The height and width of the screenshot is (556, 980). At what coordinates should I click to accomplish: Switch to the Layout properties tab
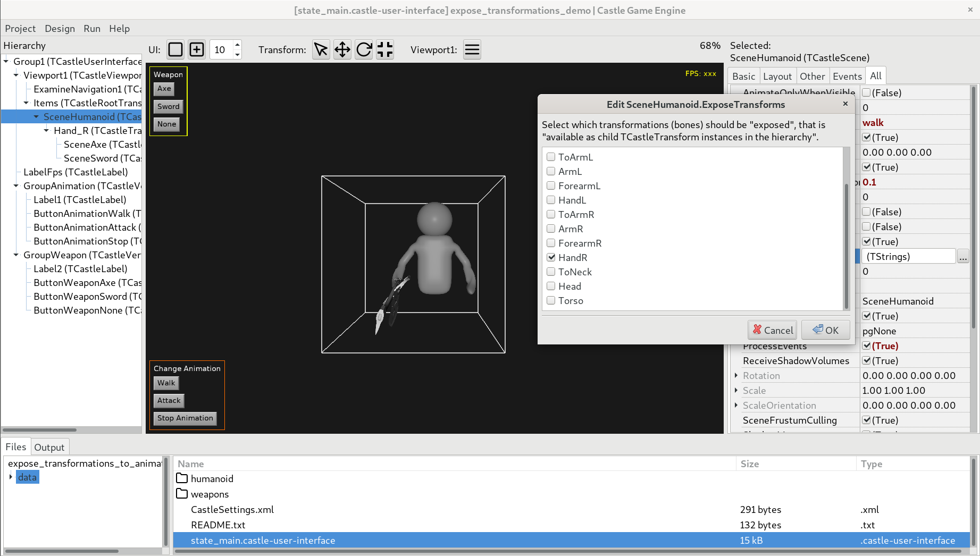coord(777,76)
